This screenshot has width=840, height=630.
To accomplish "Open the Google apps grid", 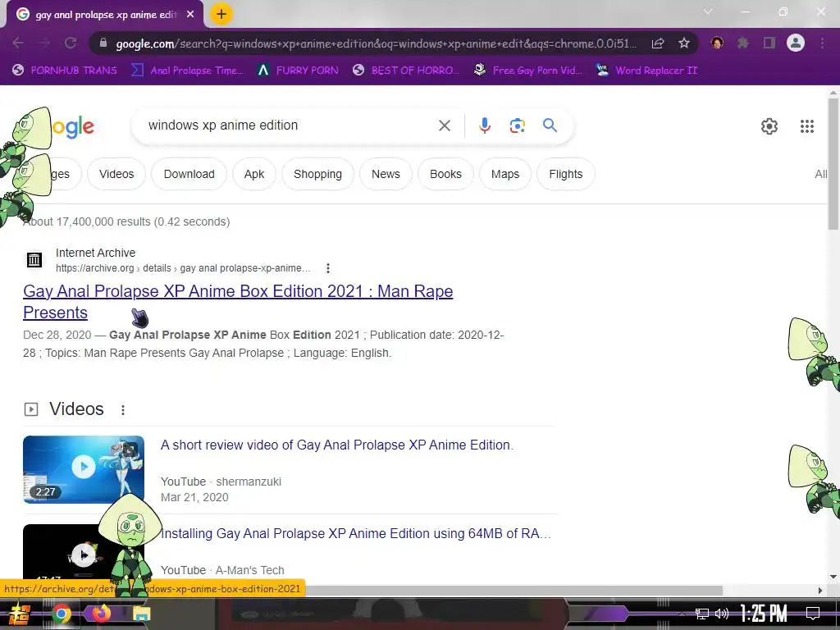I will [x=807, y=126].
